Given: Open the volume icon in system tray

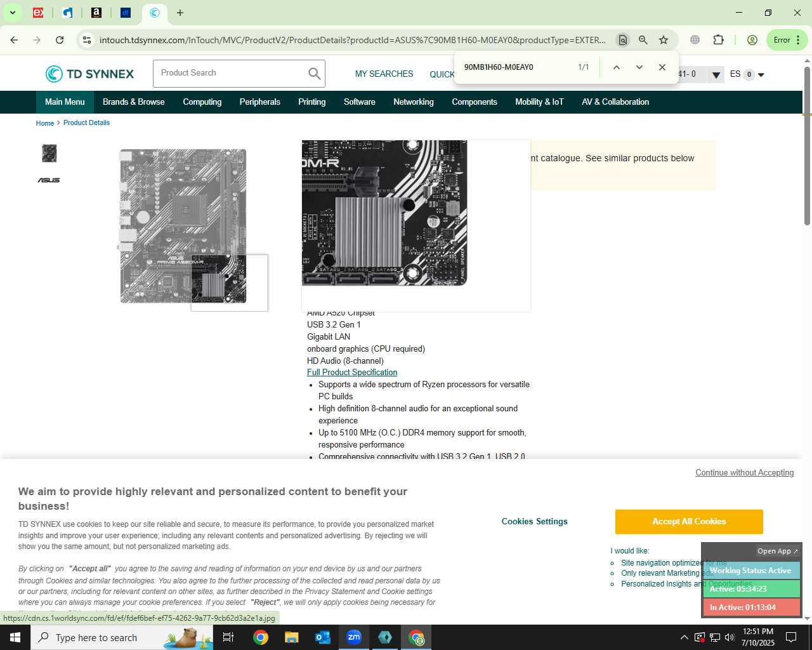Looking at the screenshot, I should pos(730,637).
